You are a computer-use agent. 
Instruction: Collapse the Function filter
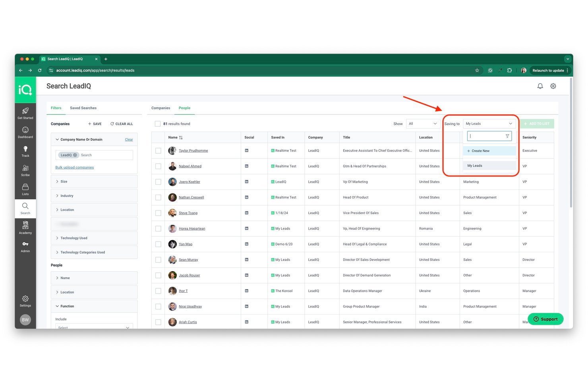pyautogui.click(x=94, y=306)
